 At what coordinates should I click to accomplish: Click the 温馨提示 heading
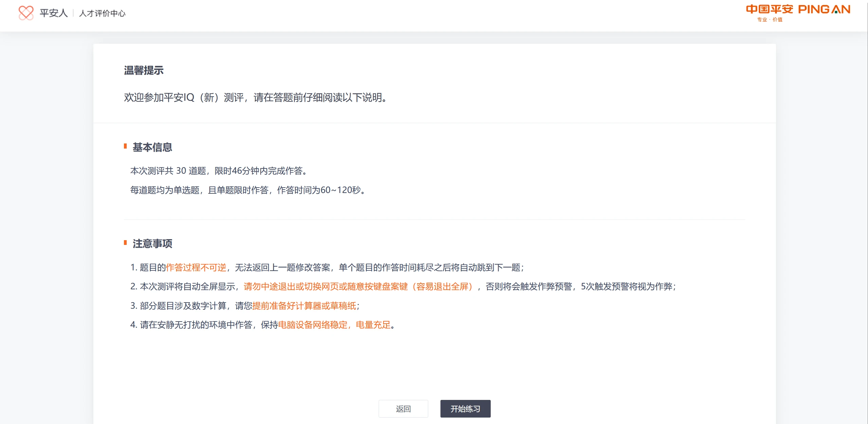click(144, 70)
